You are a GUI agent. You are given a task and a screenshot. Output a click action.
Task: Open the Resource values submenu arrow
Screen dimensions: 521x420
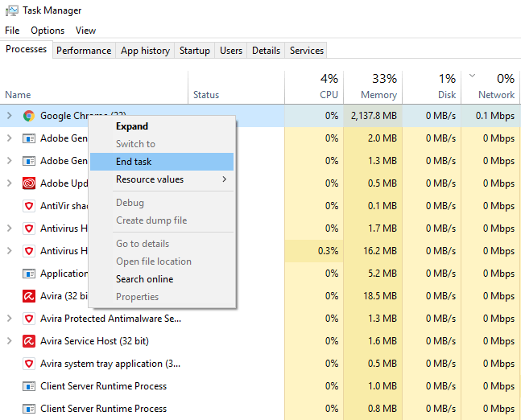pos(225,179)
